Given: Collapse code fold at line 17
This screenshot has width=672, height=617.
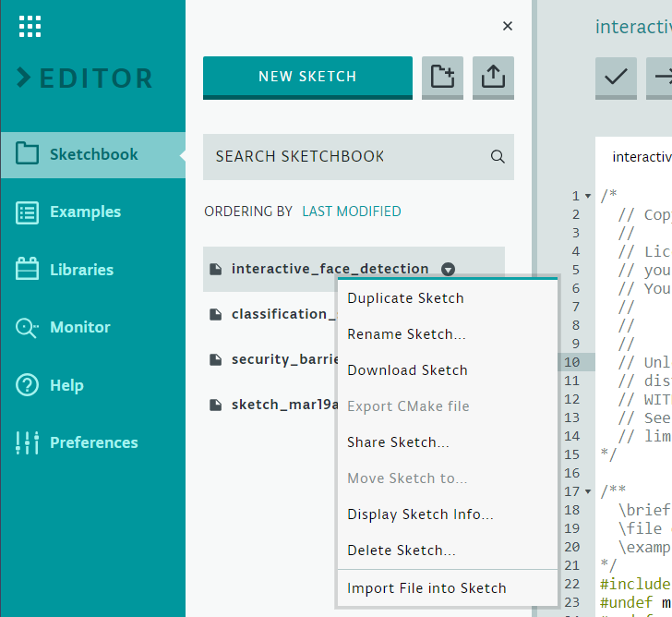Looking at the screenshot, I should coord(588,491).
